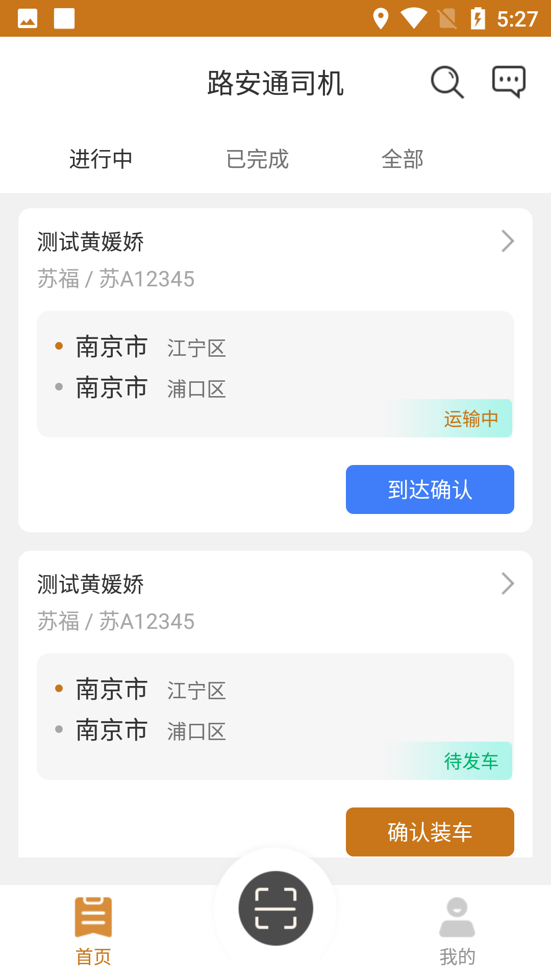Tap the 待发车 status label

[x=470, y=762]
